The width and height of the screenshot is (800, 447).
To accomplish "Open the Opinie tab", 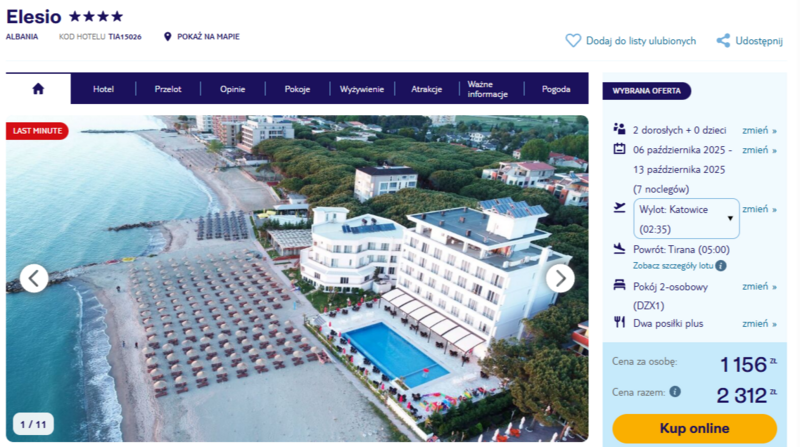I will 233,89.
